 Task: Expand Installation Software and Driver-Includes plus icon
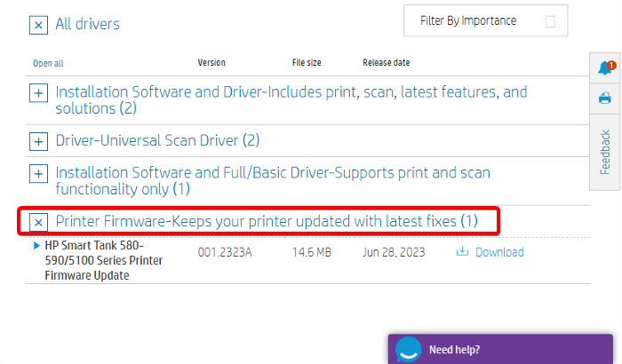pos(38,92)
